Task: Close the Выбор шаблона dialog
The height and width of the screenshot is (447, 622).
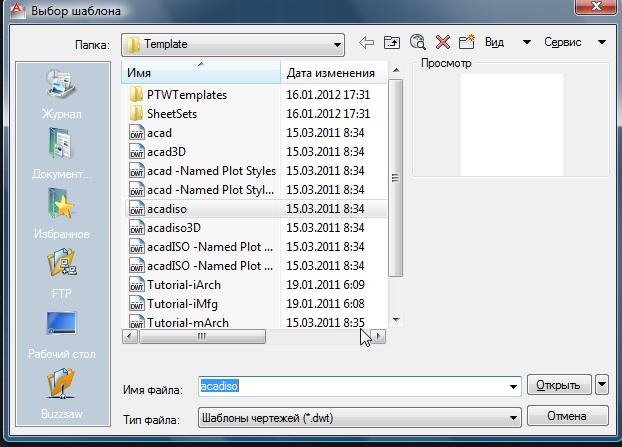Action: (596, 7)
